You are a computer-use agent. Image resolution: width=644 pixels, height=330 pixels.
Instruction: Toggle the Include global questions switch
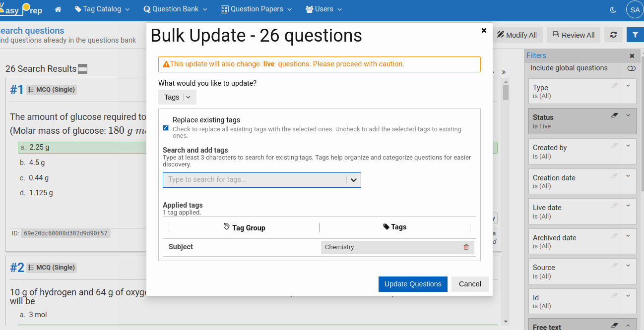tap(631, 68)
